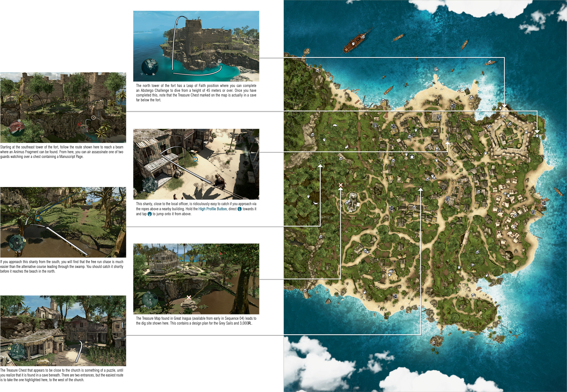Select the shop icon on the southern beach
The height and width of the screenshot is (392, 567).
[395, 296]
